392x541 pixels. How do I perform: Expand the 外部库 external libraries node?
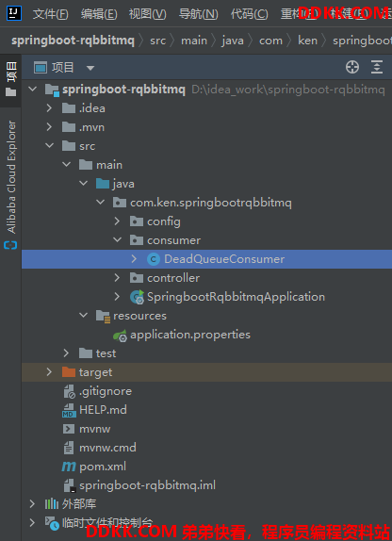(x=32, y=504)
